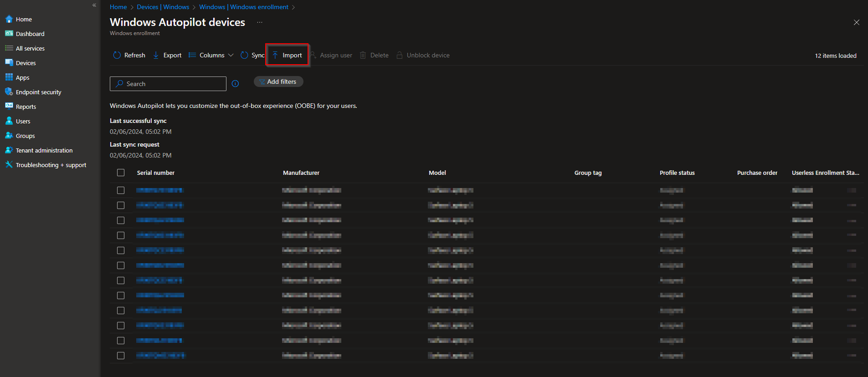
Task: Open the Groups sidebar icon
Action: tap(9, 136)
